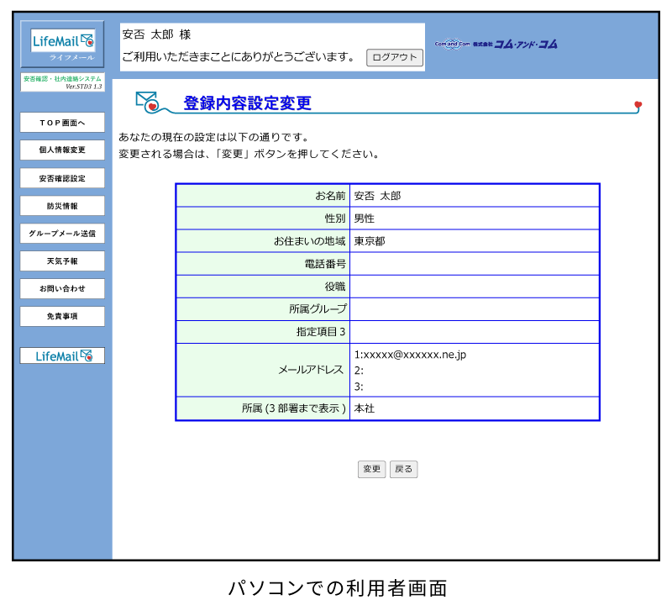This screenshot has height=616, width=672.
Task: Click the 安否確認・社内連絡システム version badge
Action: [61, 80]
